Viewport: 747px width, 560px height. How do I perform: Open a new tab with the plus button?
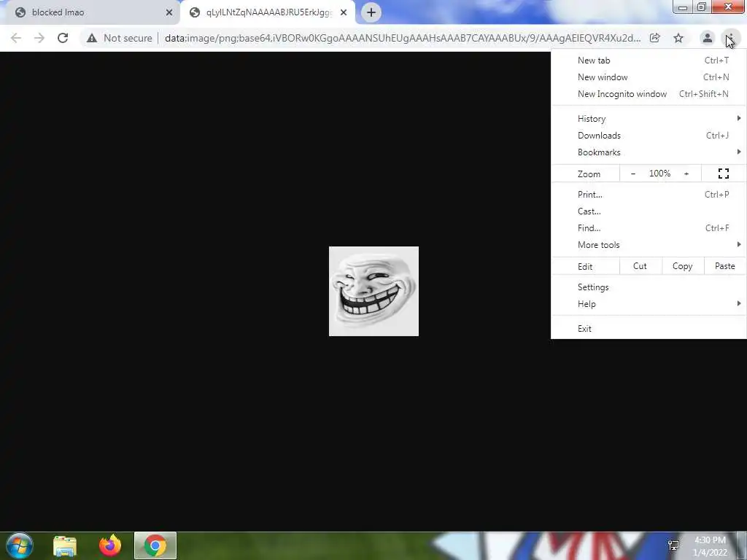click(371, 12)
